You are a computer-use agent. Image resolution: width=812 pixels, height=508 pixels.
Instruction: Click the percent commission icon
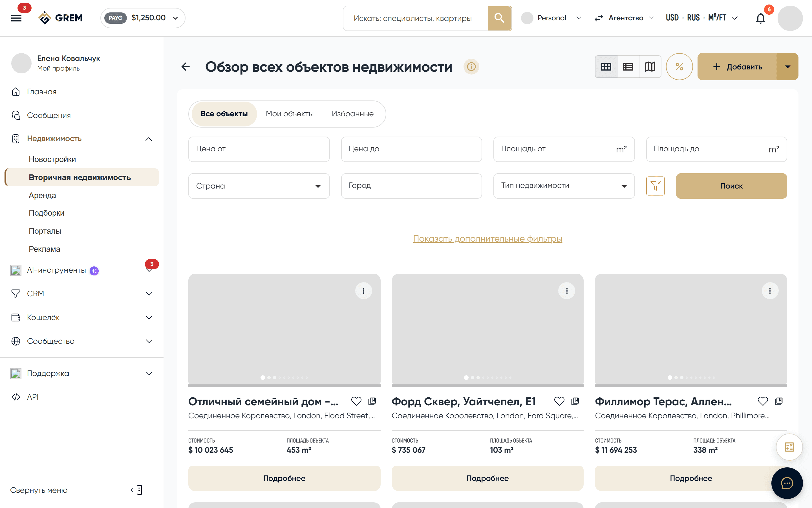click(679, 67)
